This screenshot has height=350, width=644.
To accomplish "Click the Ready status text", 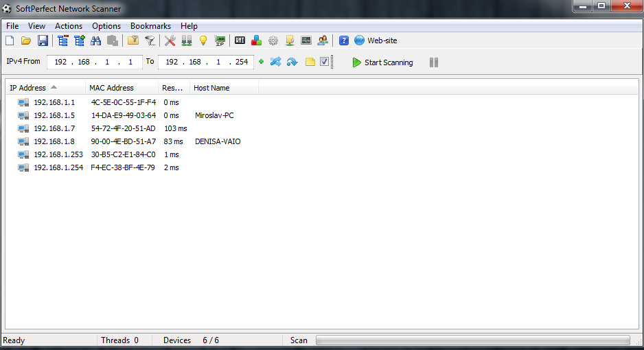I will [x=14, y=340].
